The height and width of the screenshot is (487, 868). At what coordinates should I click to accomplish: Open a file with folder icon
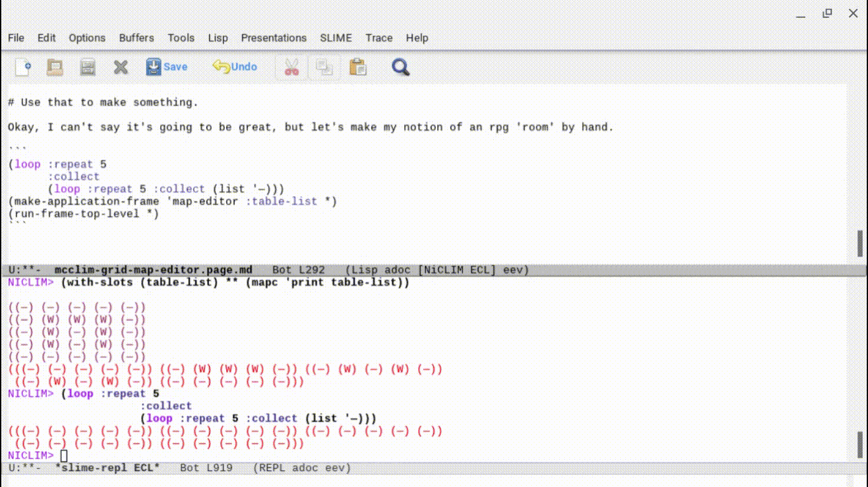[55, 67]
